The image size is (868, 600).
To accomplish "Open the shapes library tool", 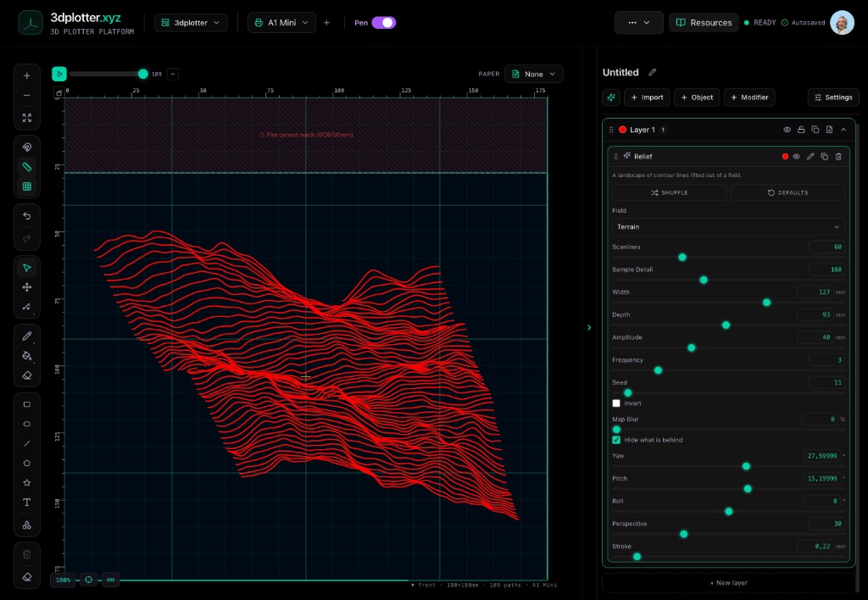I will (x=26, y=525).
